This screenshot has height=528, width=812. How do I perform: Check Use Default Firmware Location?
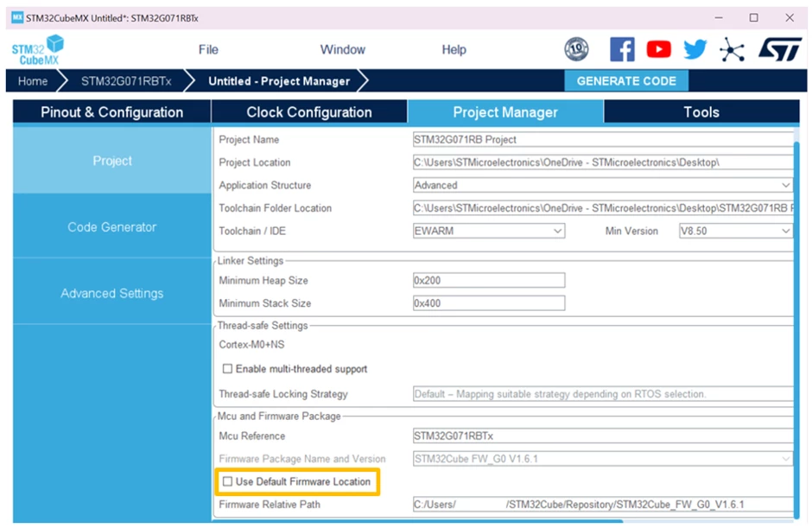(227, 481)
